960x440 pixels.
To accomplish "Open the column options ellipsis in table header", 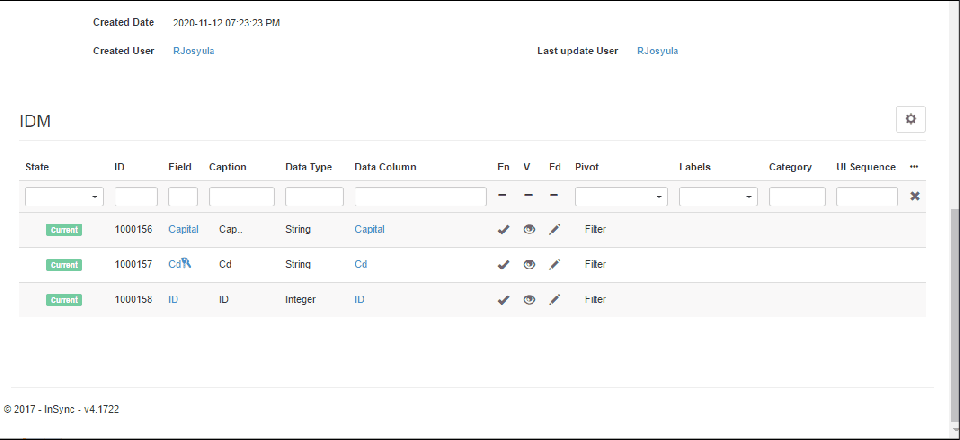I will (x=914, y=167).
